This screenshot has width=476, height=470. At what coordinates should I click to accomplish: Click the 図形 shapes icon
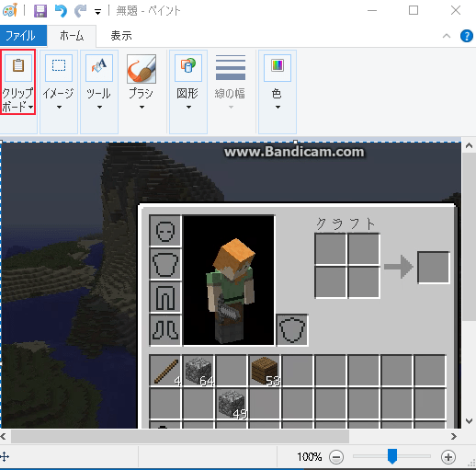(x=188, y=65)
